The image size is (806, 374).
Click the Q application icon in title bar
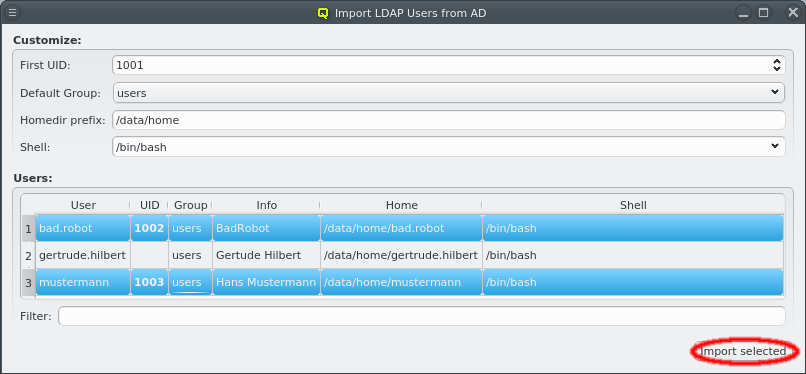323,13
